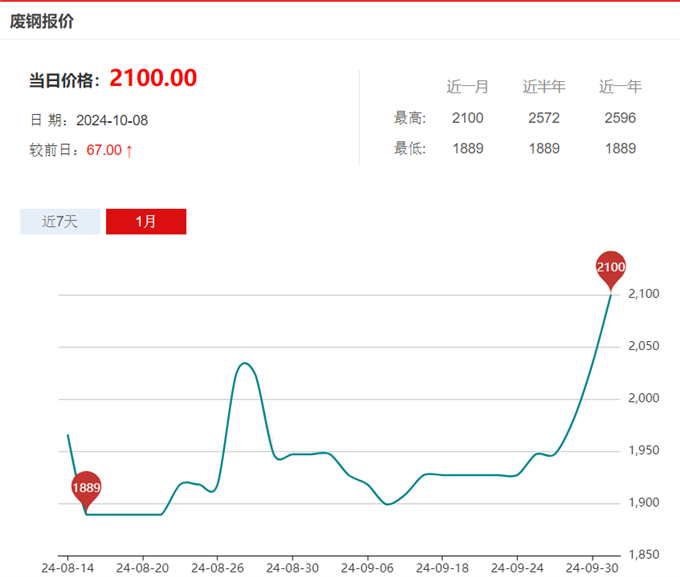This screenshot has width=680, height=577.
Task: Click the 近一月 column header
Action: 467,87
